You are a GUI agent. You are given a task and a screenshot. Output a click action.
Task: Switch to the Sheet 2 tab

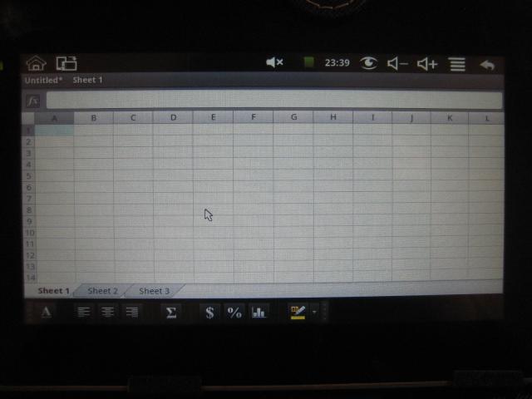(x=103, y=291)
